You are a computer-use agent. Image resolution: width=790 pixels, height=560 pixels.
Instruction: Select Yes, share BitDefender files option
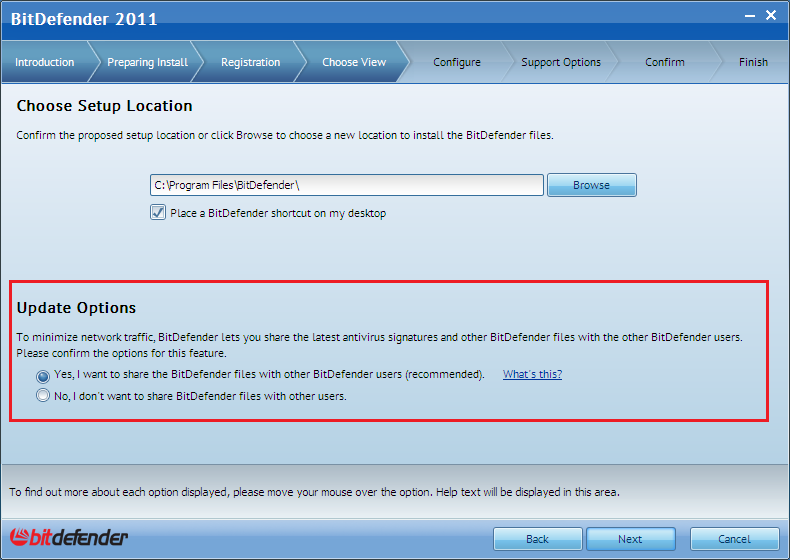point(43,376)
